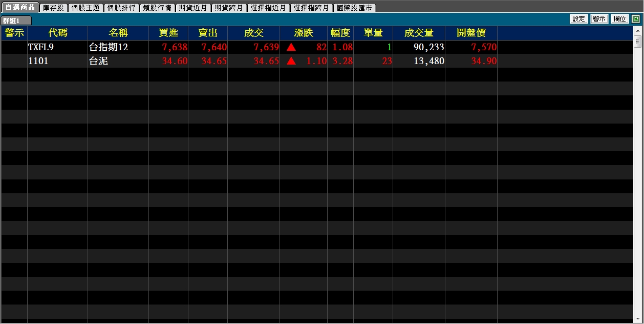
Task: Click the 賣出 column header
Action: 208,33
